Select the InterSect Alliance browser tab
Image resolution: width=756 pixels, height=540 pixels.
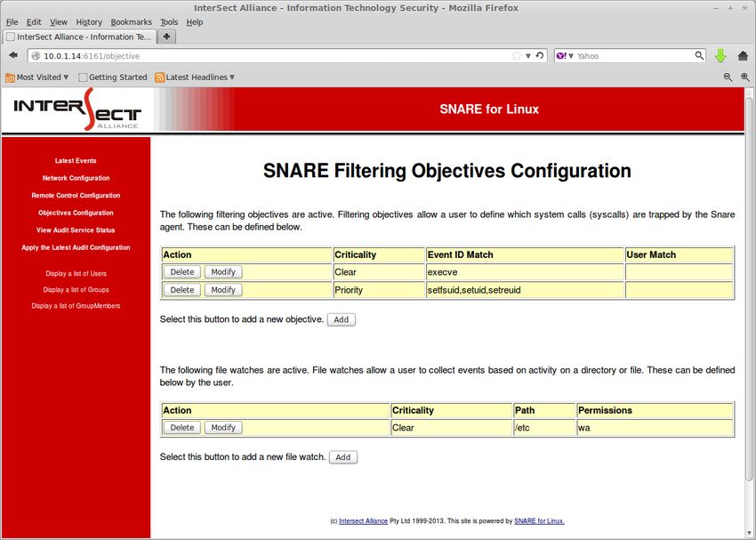tap(79, 36)
